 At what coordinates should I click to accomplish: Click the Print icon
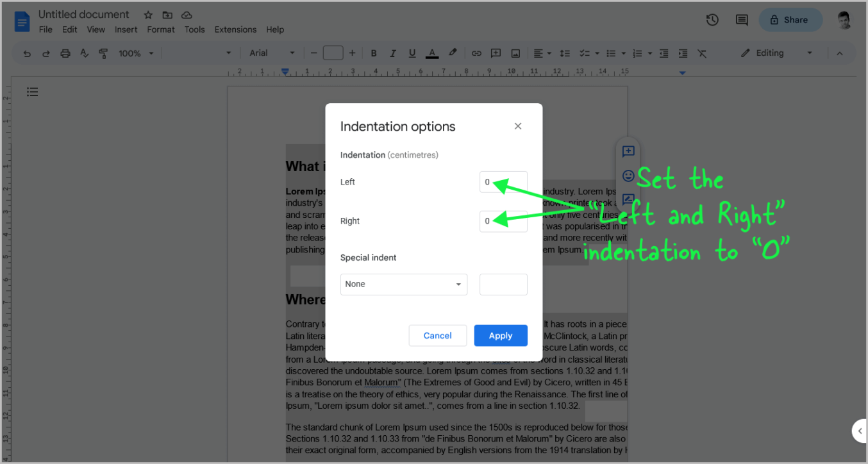(x=65, y=53)
